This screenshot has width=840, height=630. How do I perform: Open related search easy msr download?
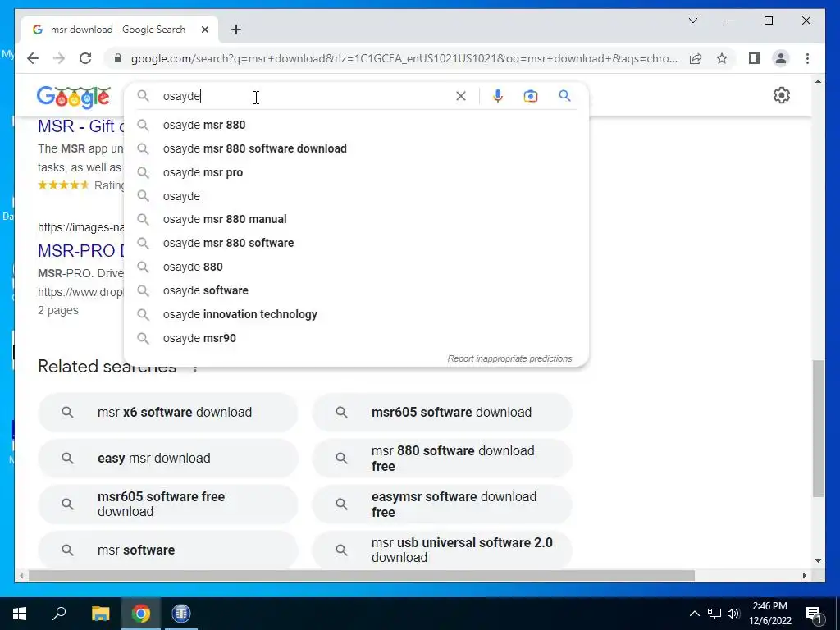point(167,458)
